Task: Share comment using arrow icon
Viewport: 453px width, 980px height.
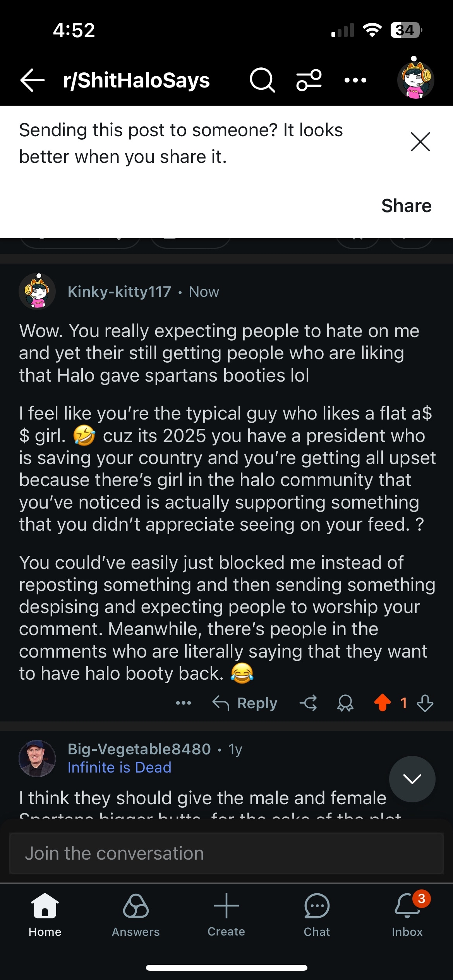Action: [x=308, y=703]
